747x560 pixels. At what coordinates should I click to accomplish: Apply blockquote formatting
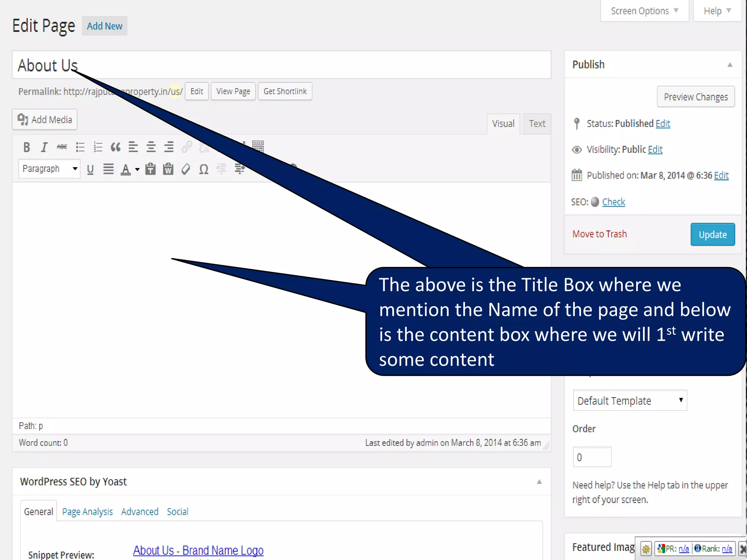[x=115, y=147]
